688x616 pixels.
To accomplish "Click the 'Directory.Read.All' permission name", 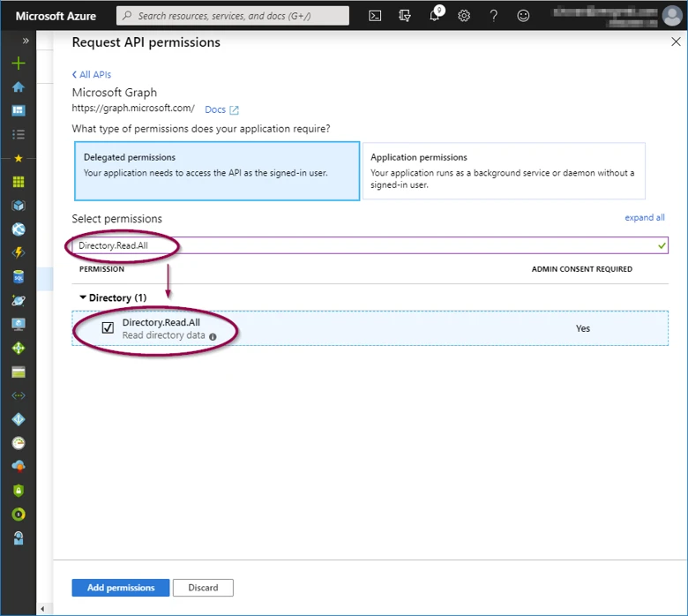I will click(161, 322).
